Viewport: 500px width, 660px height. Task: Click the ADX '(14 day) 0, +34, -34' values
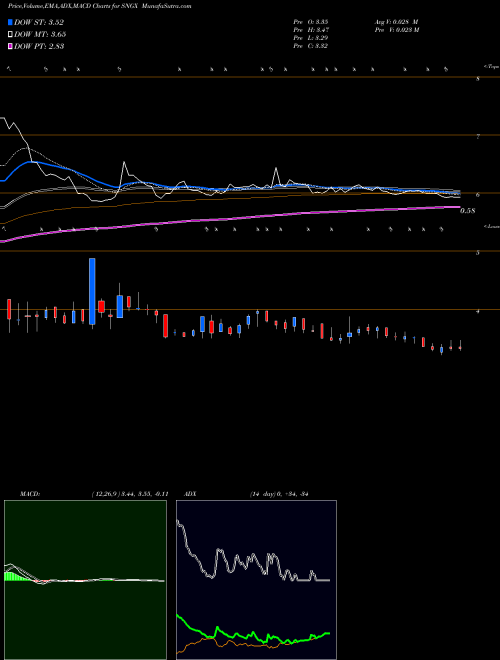click(279, 494)
